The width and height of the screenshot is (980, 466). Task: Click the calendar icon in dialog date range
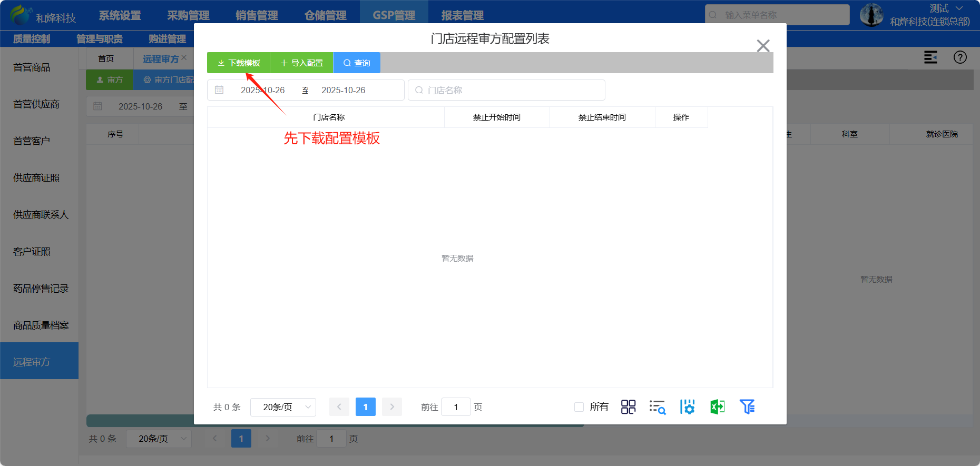pos(219,90)
